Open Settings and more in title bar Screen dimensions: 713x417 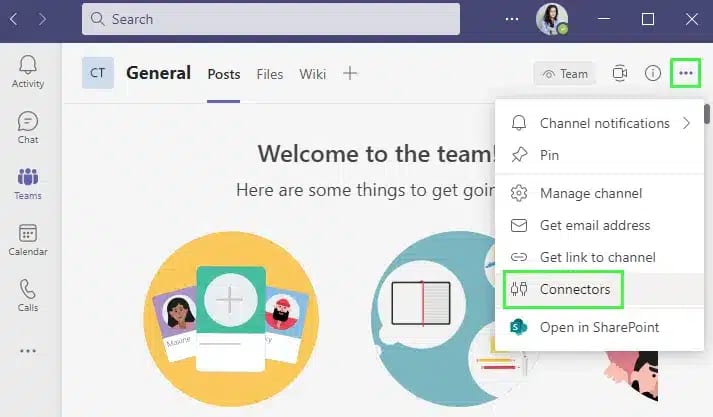pyautogui.click(x=512, y=19)
